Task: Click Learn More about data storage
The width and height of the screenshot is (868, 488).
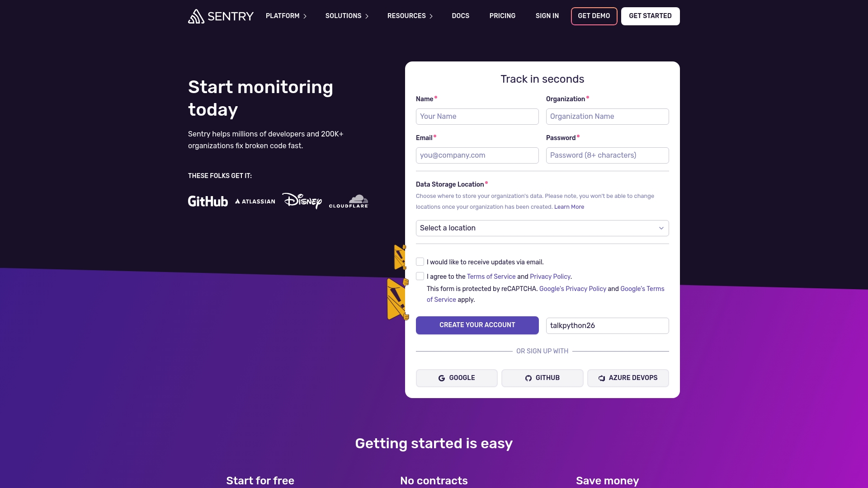Action: point(569,207)
